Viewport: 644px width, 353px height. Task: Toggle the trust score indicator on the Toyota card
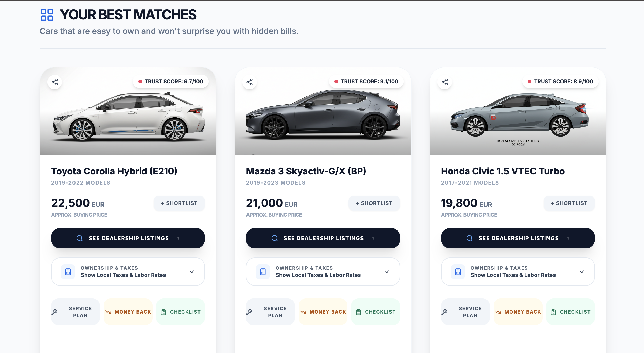[x=170, y=81]
